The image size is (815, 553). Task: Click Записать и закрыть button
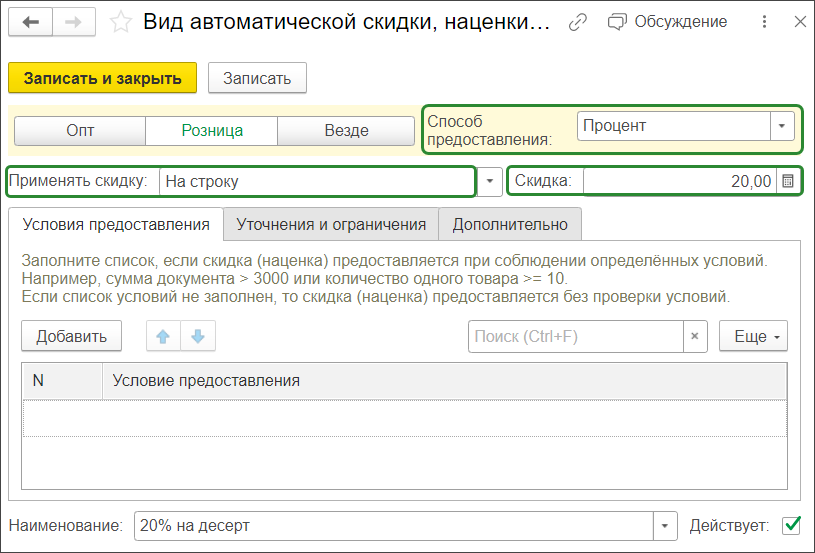click(102, 78)
